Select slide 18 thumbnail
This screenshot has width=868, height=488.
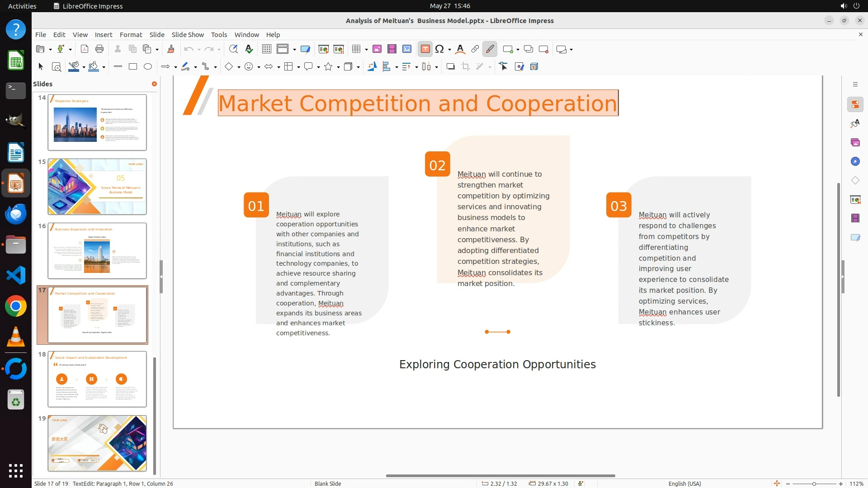pos(97,379)
